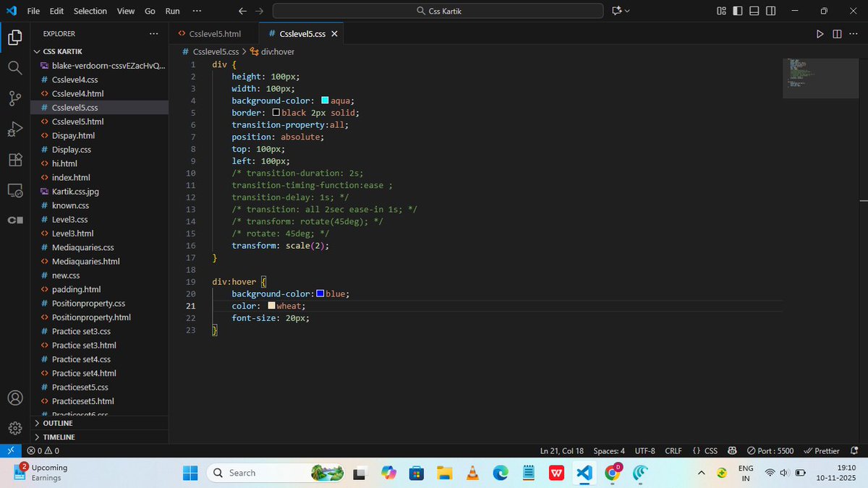Open the Extensions view
The width and height of the screenshot is (868, 488).
click(x=14, y=160)
